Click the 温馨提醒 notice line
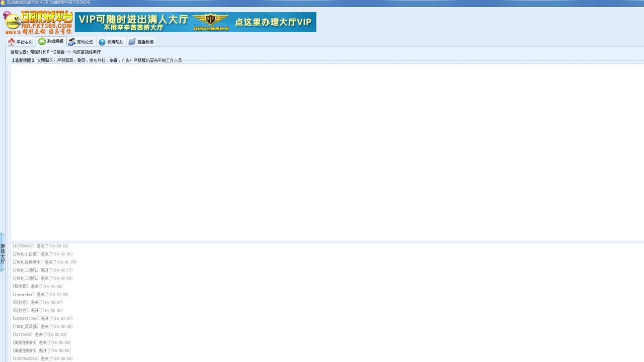The width and height of the screenshot is (644, 362). [x=97, y=60]
